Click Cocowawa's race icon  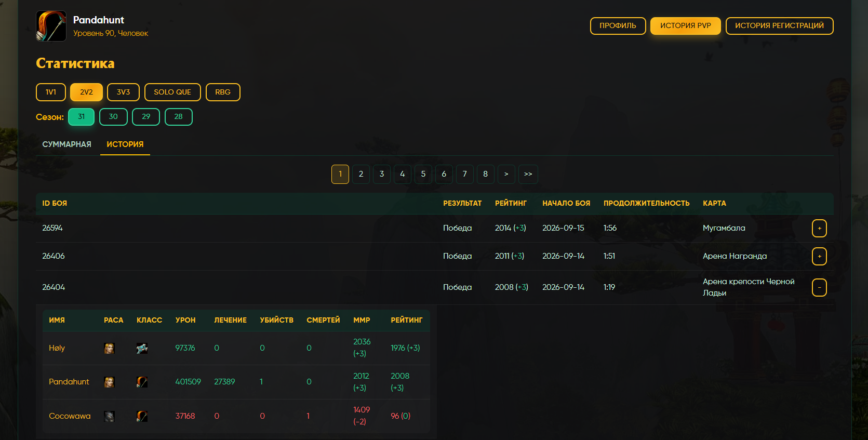[x=109, y=416]
